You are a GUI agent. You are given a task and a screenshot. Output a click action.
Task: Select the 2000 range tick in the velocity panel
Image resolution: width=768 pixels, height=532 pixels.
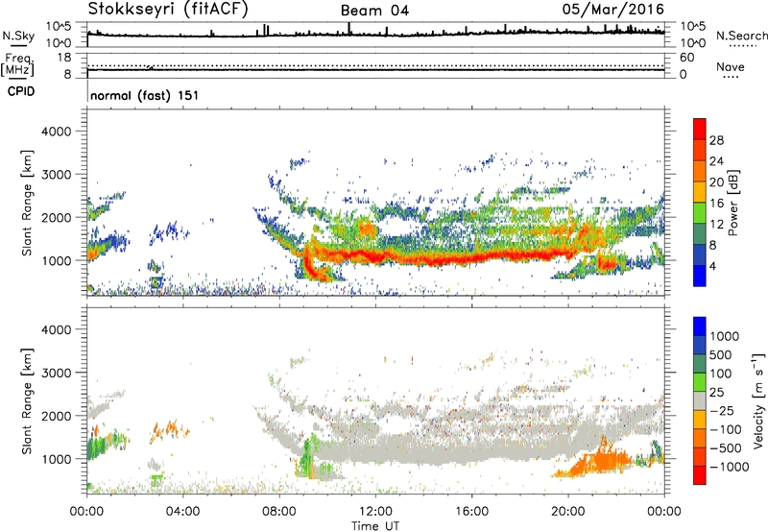tap(56, 416)
